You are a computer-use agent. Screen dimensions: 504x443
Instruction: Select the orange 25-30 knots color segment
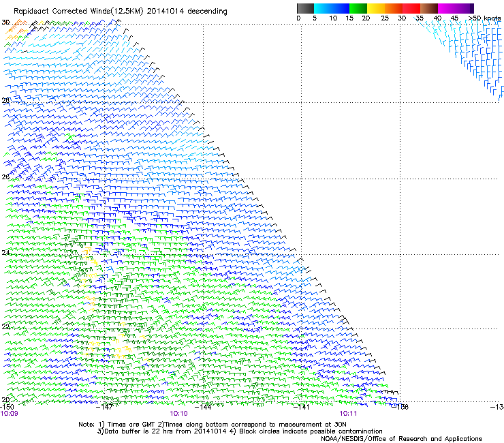394,8
